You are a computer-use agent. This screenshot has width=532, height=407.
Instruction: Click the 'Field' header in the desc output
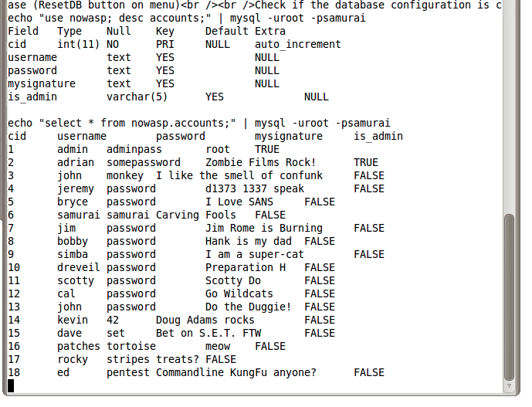pos(23,31)
